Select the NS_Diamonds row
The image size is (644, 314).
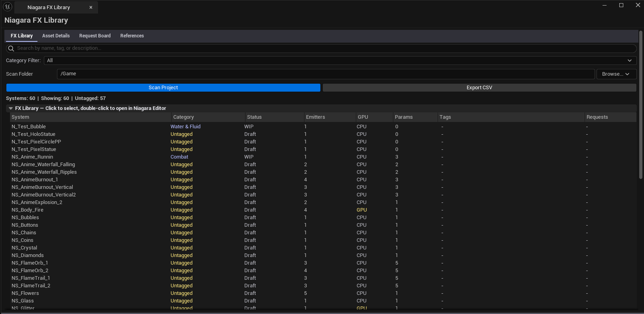(323, 256)
